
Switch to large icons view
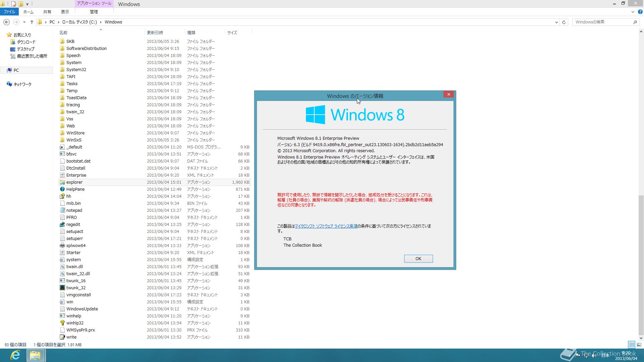[639, 345]
